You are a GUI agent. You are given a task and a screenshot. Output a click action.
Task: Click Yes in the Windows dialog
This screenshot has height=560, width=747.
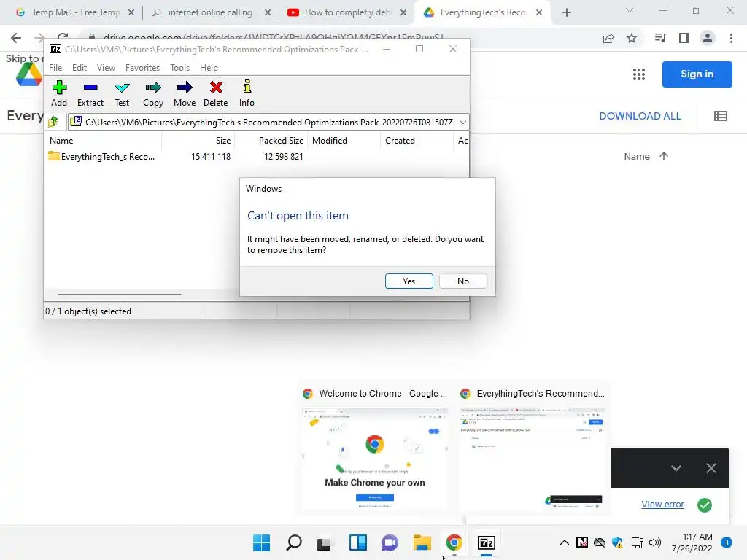point(409,281)
